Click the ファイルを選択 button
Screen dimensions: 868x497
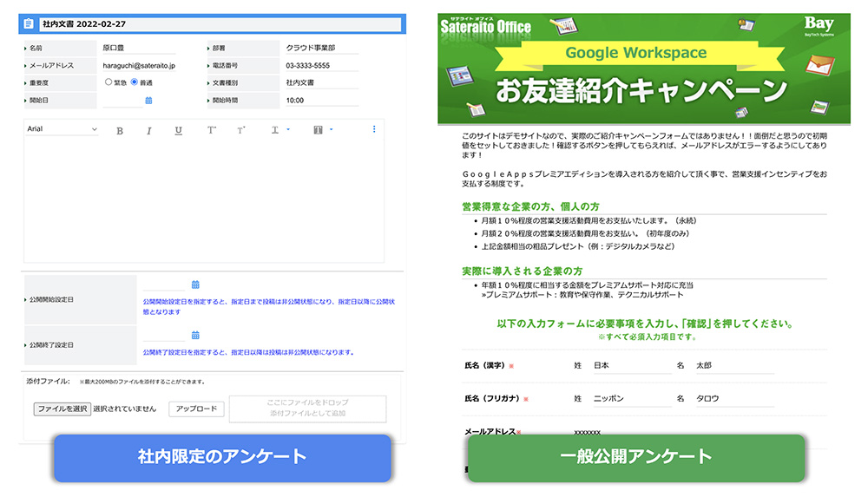(62, 409)
